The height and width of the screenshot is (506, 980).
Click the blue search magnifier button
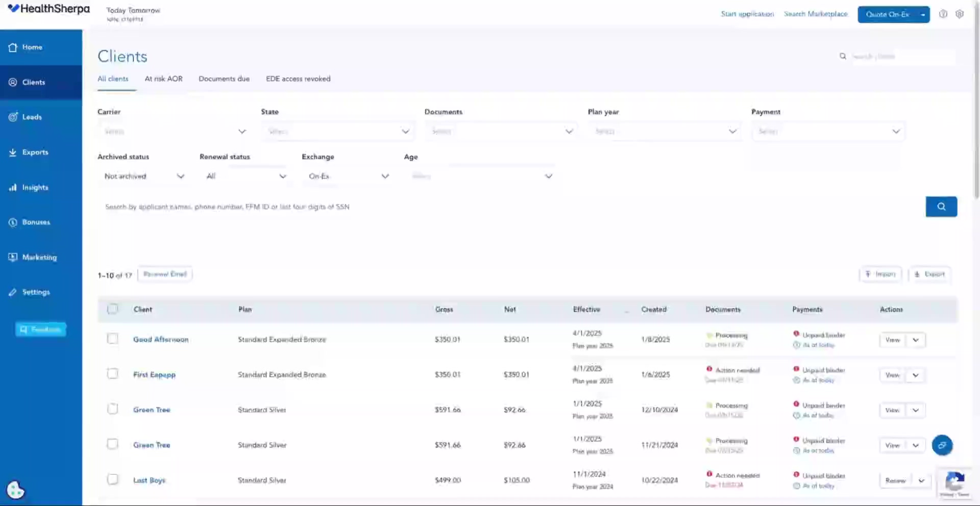941,207
